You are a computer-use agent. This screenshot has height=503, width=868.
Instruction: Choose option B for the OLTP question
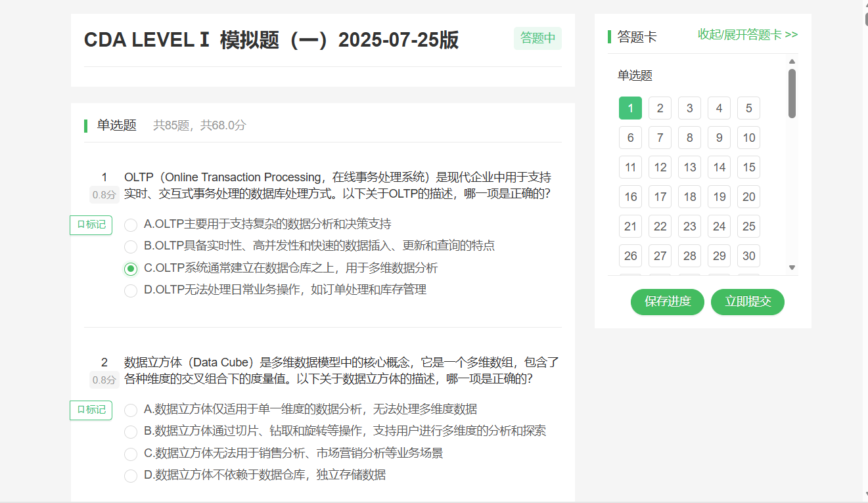tap(131, 247)
